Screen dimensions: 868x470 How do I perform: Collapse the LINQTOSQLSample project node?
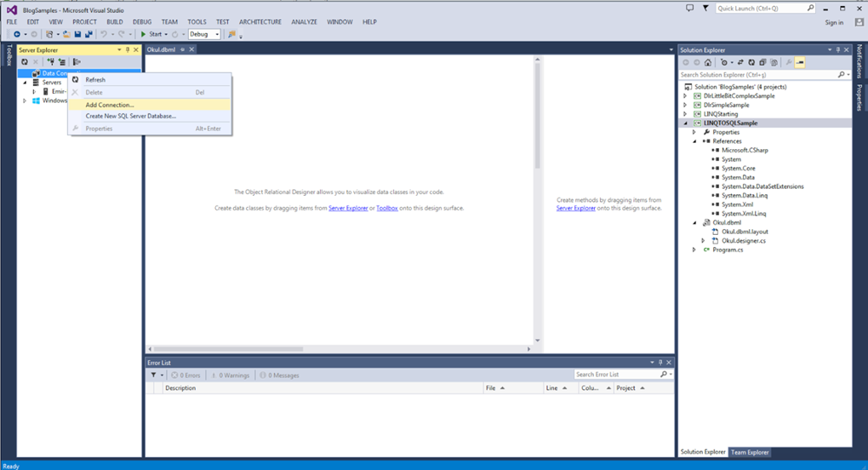686,123
